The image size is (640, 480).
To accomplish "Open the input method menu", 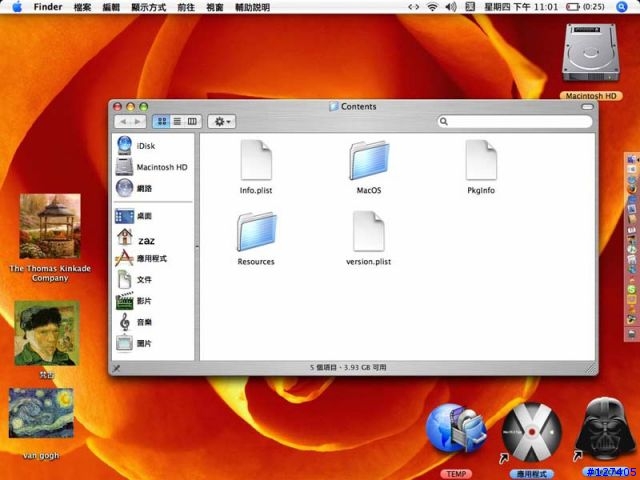I will (470, 7).
